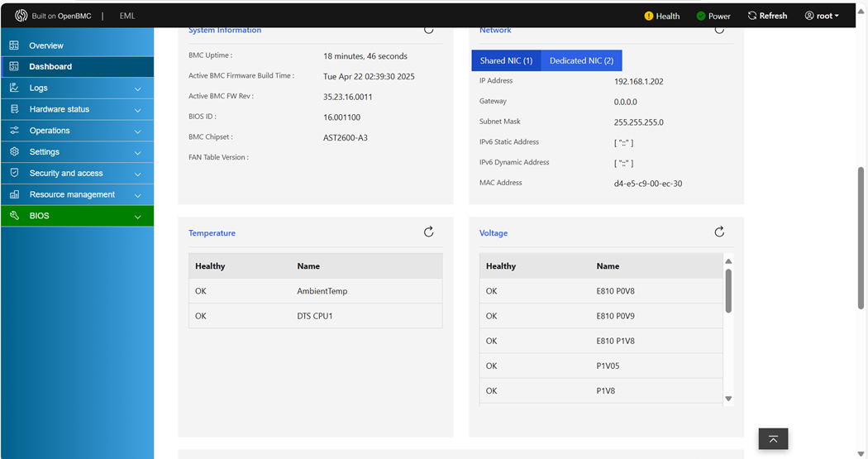Click the Overview sidebar icon

click(14, 45)
